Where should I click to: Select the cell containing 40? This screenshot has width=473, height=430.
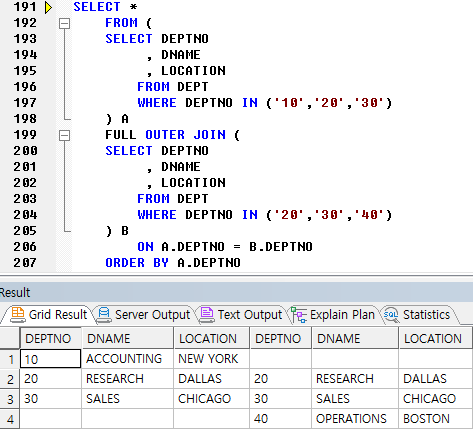click(281, 419)
